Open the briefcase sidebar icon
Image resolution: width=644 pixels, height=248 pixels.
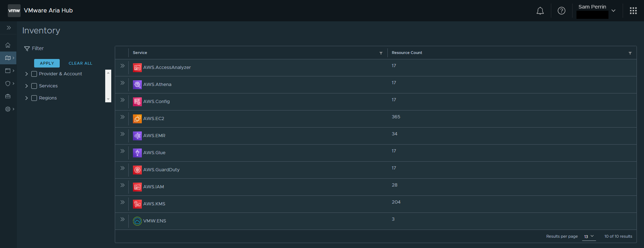point(8,96)
